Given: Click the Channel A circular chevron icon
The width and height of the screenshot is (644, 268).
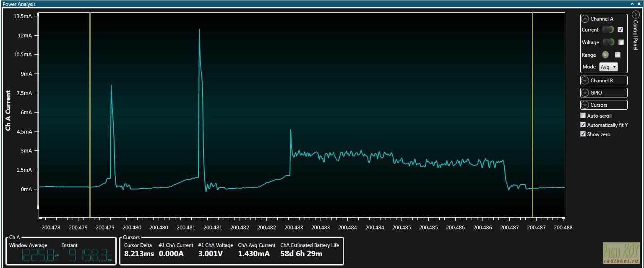Looking at the screenshot, I should pyautogui.click(x=585, y=19).
